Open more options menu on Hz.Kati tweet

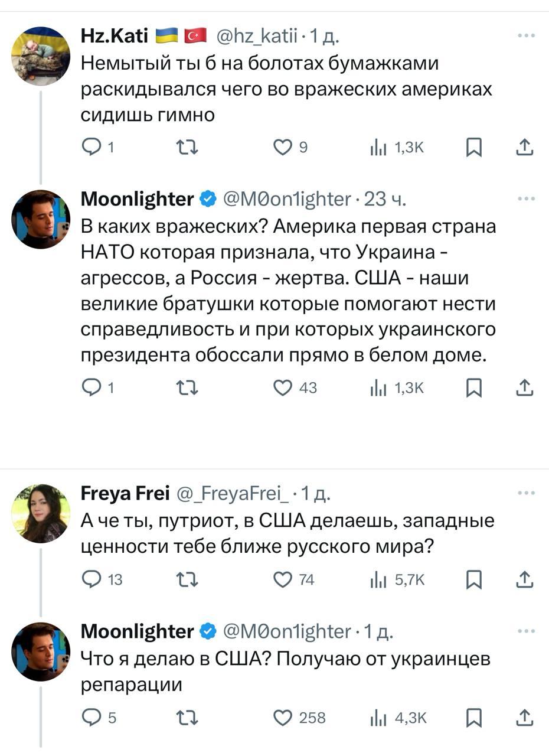(525, 37)
